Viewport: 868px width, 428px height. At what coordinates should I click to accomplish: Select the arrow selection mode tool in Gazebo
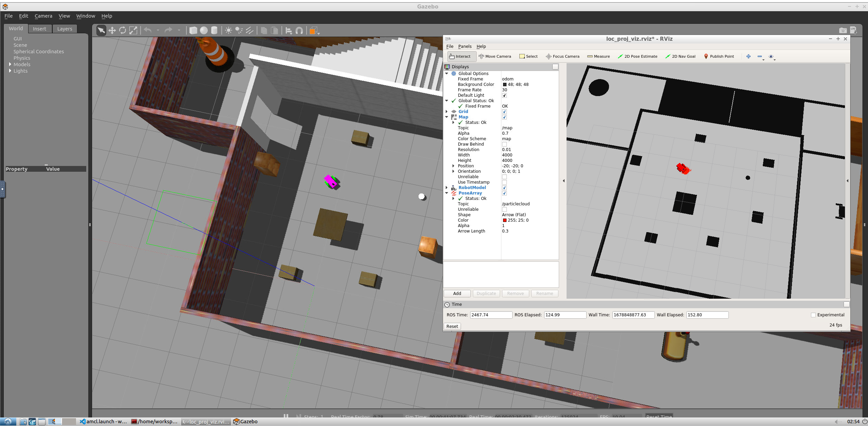click(x=101, y=31)
